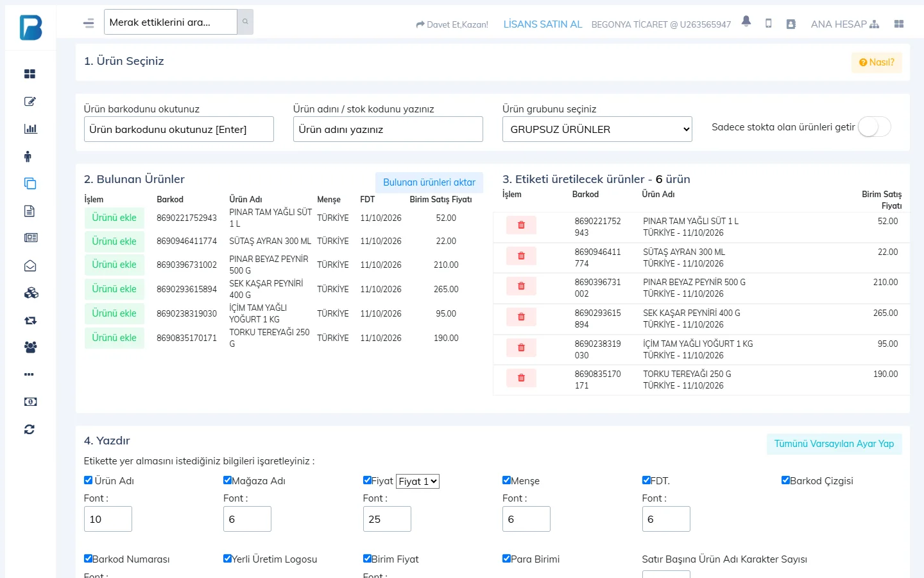This screenshot has width=924, height=578.
Task: Uncheck the FDT. checkbox
Action: pyautogui.click(x=646, y=480)
